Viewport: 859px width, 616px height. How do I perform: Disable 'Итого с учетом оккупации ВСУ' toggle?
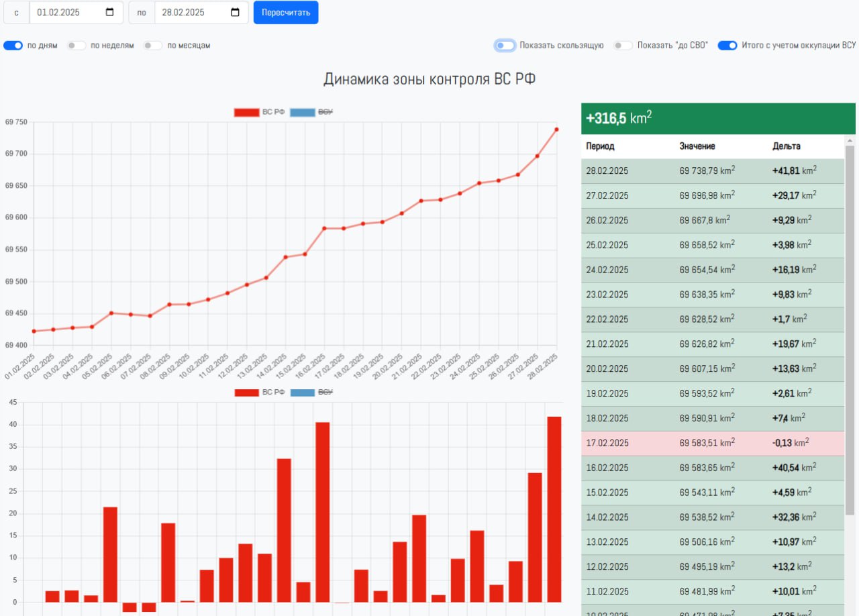click(x=727, y=46)
